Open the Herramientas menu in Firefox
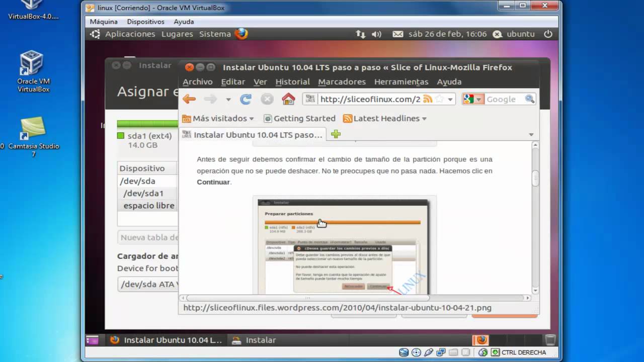This screenshot has height=362, width=644. (x=401, y=81)
